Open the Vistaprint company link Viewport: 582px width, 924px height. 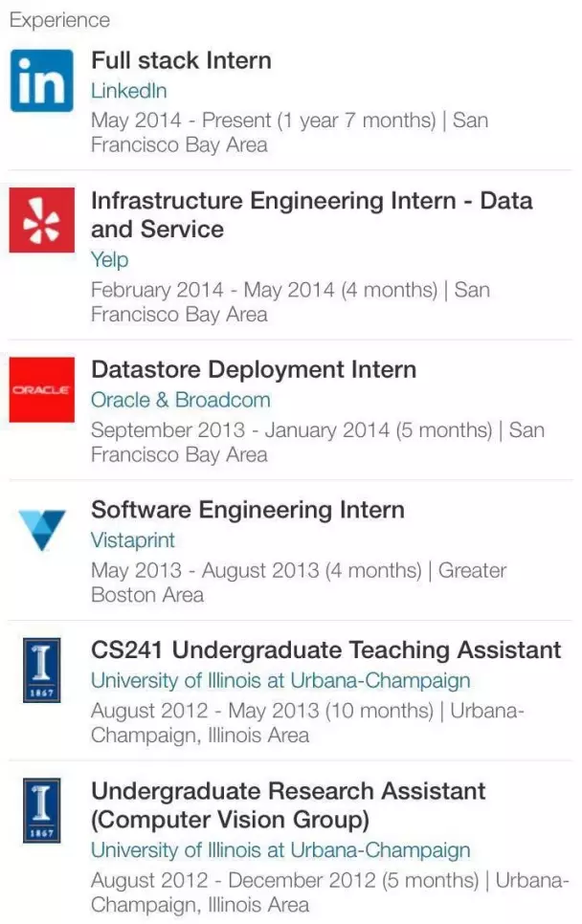(133, 540)
